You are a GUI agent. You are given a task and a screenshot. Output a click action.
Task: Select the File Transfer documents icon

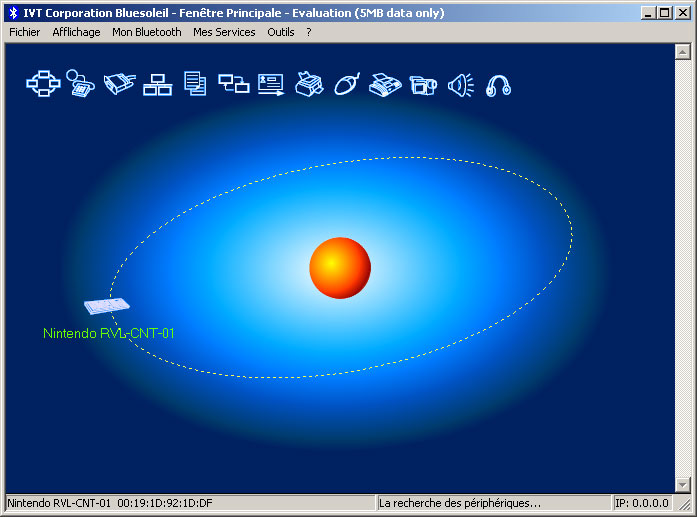click(195, 84)
